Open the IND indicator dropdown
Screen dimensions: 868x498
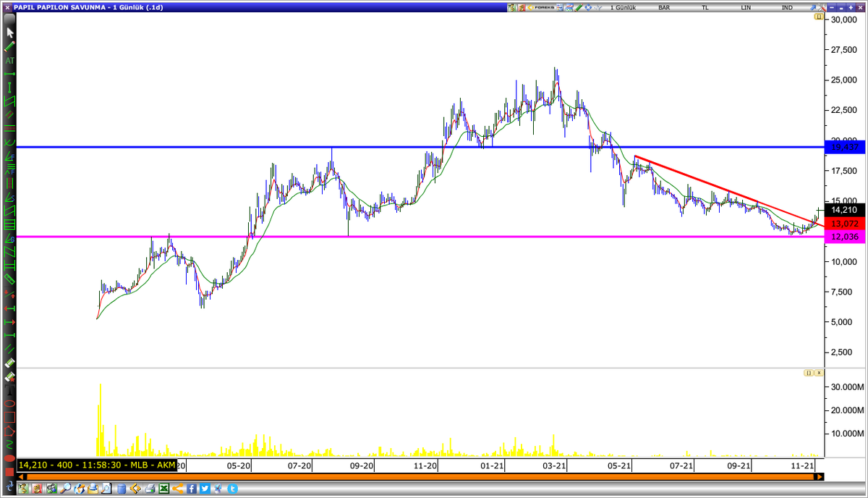[x=786, y=7]
